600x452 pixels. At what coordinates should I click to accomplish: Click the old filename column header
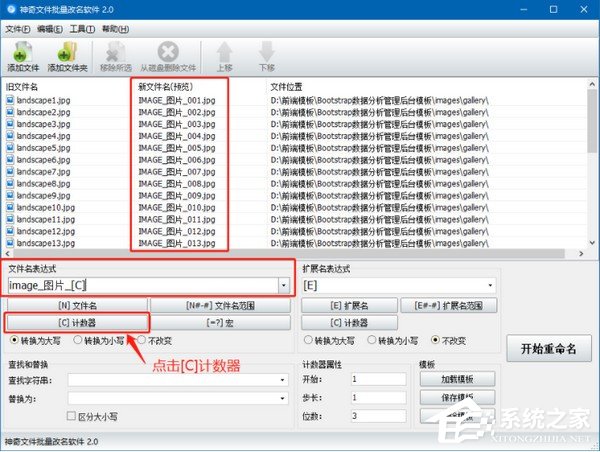pyautogui.click(x=22, y=87)
